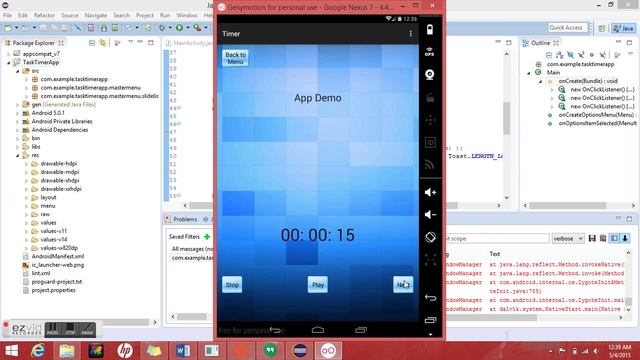Expand the drawable-hdpi folder
The height and width of the screenshot is (360, 640).
pyautogui.click(x=27, y=164)
